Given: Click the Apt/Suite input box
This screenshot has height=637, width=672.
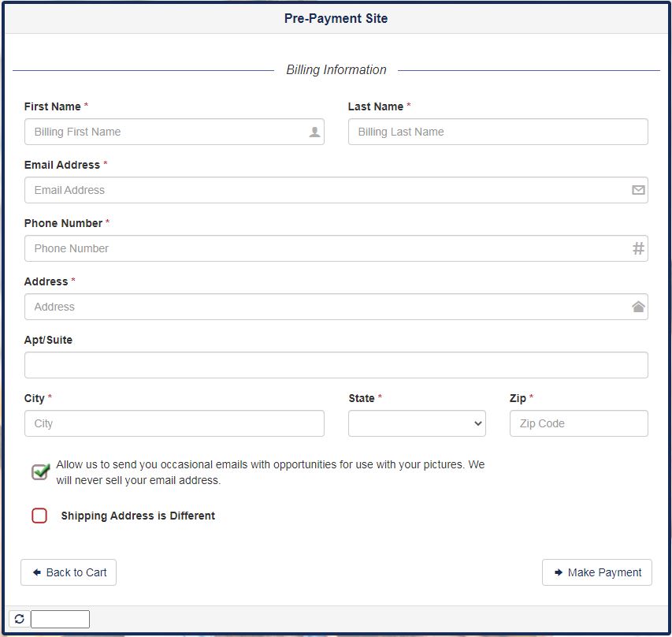Looking at the screenshot, I should coord(336,365).
